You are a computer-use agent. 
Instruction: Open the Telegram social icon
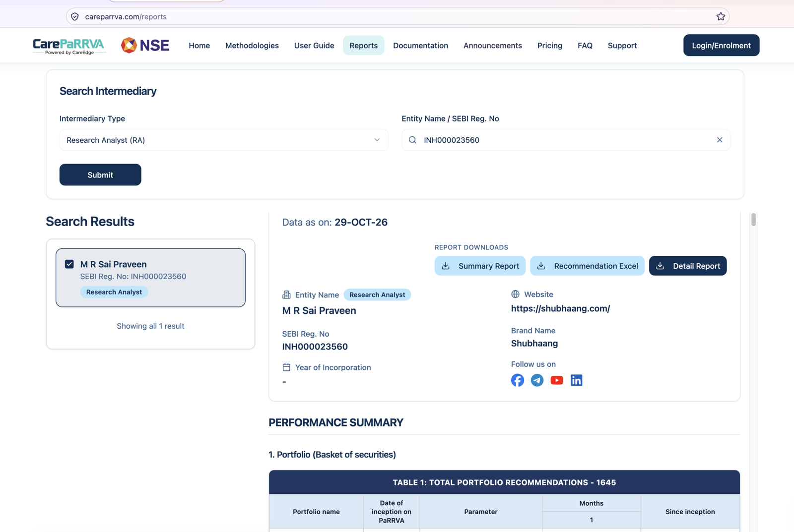pos(537,380)
